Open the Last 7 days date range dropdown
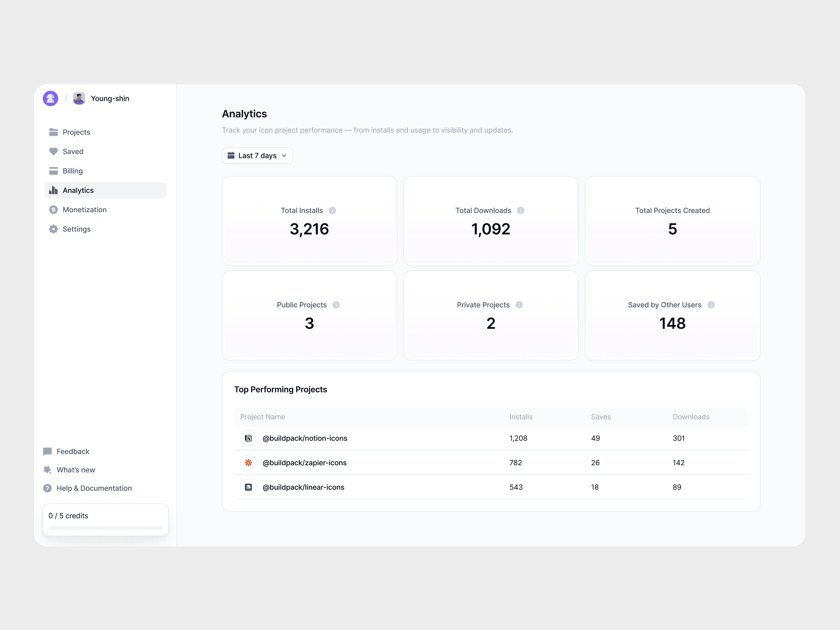 point(257,156)
